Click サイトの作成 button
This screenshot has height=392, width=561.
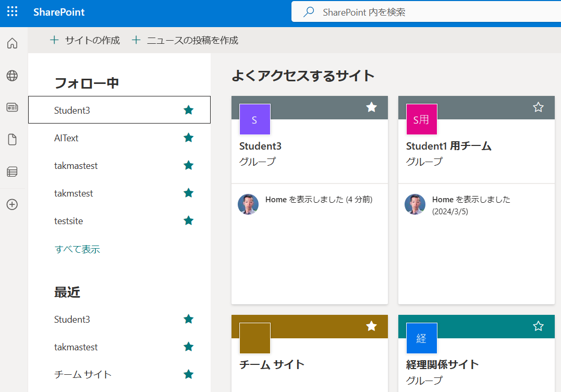85,40
